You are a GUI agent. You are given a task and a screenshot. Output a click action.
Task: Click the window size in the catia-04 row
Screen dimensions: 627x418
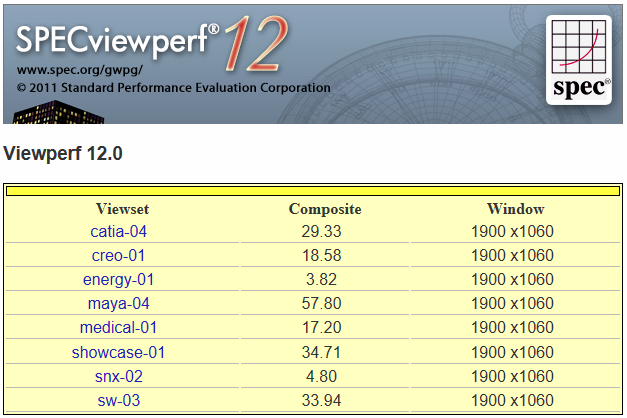[x=512, y=232]
